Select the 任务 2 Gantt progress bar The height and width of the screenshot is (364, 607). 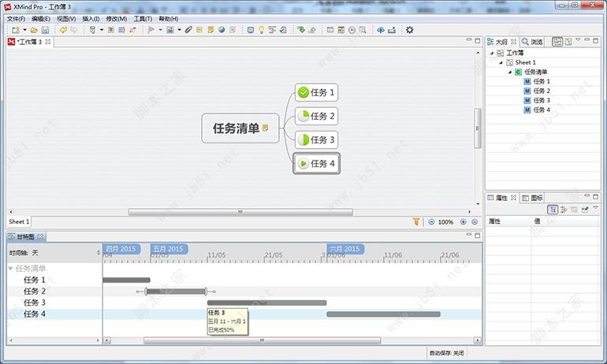point(176,292)
